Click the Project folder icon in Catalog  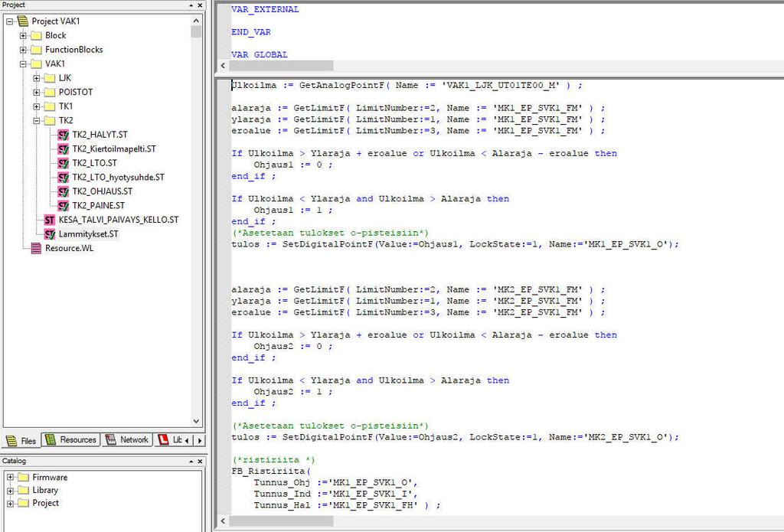(x=24, y=503)
